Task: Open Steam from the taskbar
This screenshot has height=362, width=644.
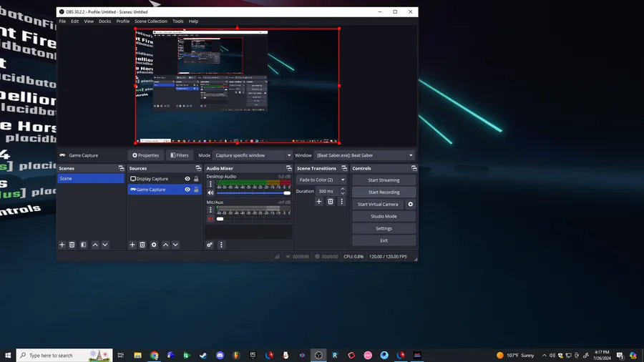Action: (203, 356)
